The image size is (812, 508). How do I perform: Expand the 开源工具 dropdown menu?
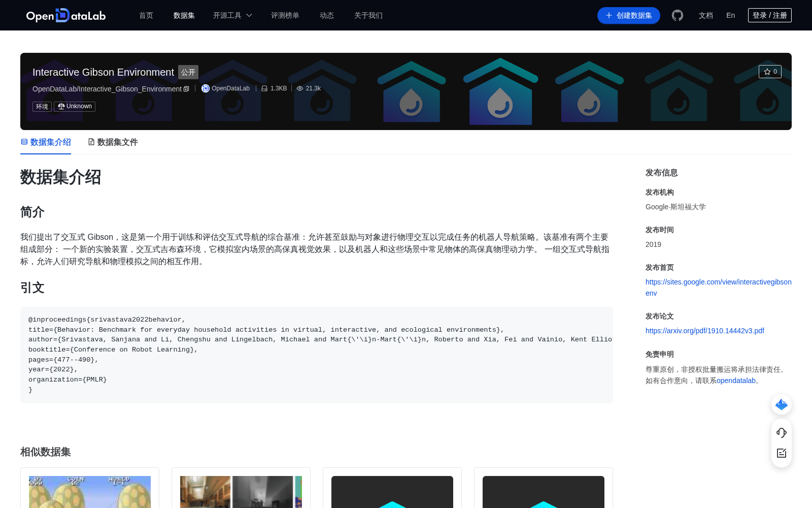point(232,15)
